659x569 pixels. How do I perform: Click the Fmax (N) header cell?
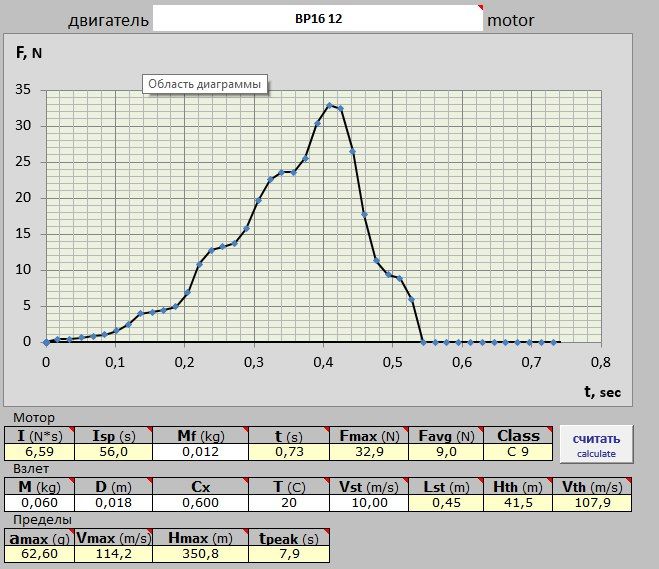[x=369, y=436]
